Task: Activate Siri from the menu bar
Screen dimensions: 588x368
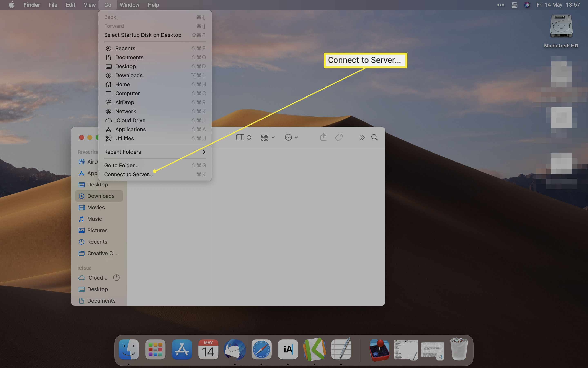Action: tap(527, 5)
